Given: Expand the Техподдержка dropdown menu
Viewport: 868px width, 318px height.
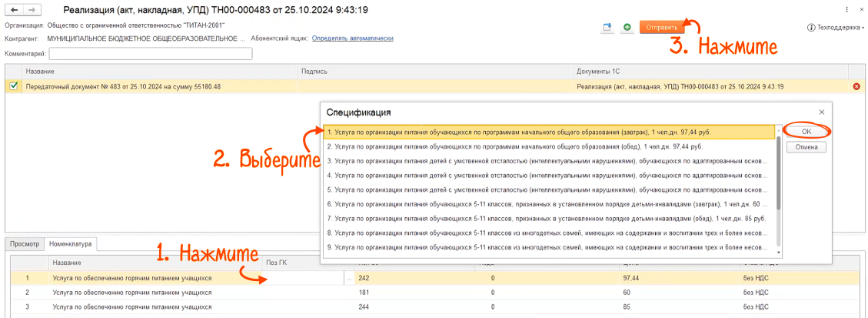Looking at the screenshot, I should pos(838,27).
